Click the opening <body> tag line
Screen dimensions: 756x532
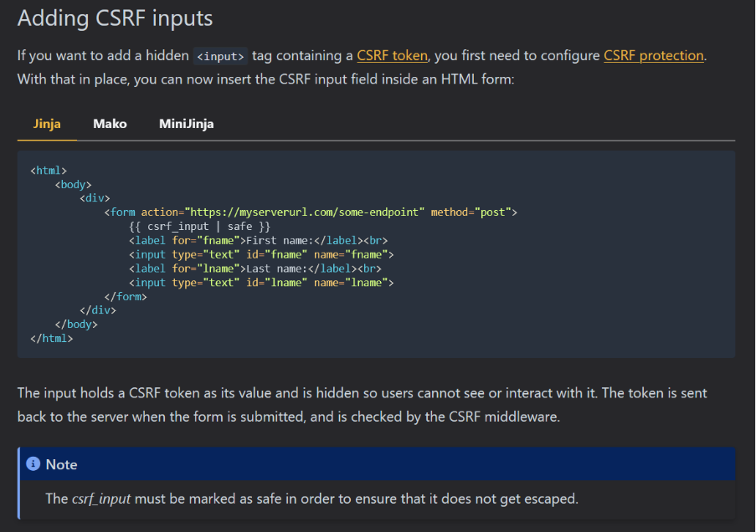[x=73, y=185]
